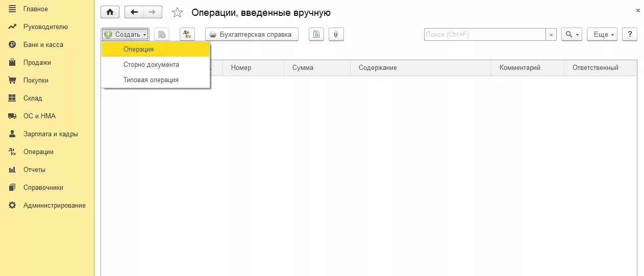Viewport: 644px width, 276px height.
Task: Click the bar chart icon for Отчеты
Action: (x=12, y=169)
